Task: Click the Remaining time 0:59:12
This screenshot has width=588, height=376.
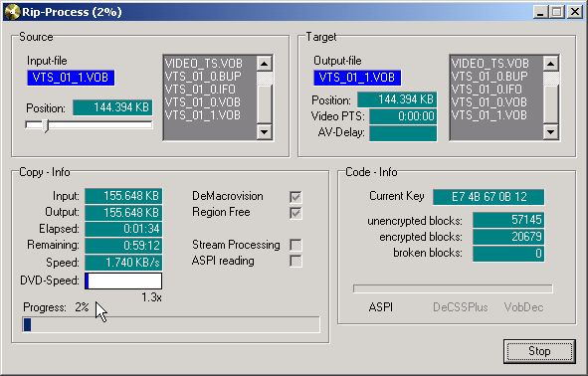Action: point(123,246)
